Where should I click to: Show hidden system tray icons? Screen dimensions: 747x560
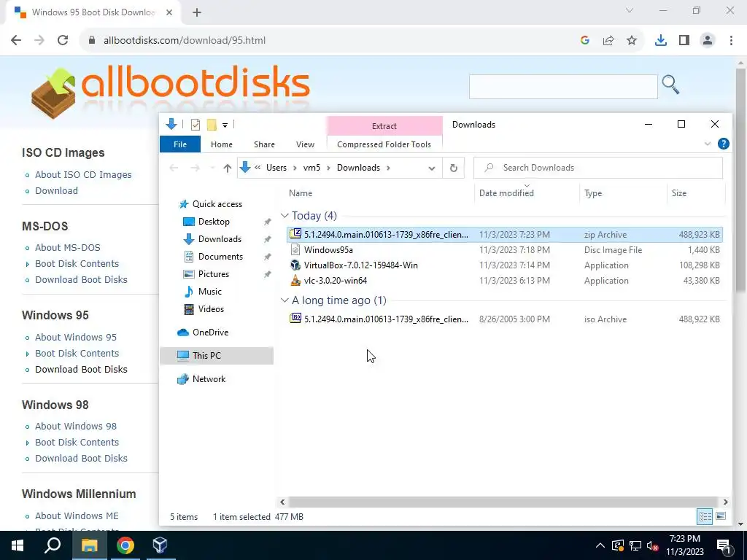pyautogui.click(x=600, y=545)
